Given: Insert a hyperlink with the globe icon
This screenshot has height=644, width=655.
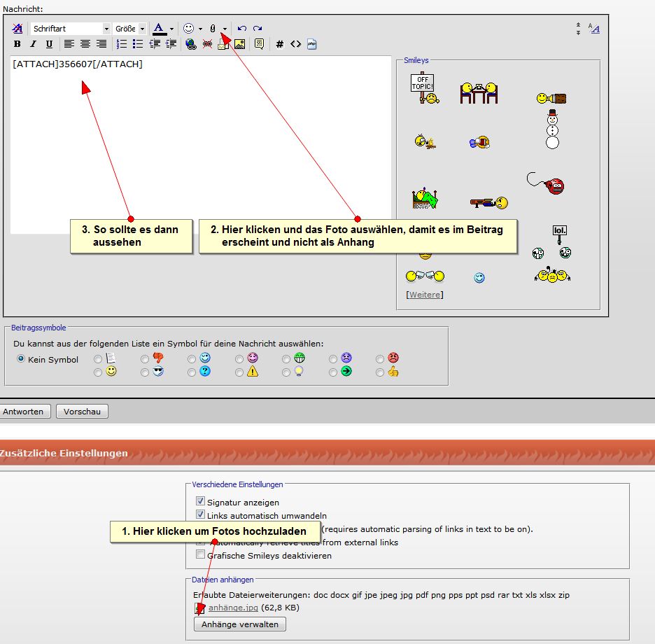Looking at the screenshot, I should (x=191, y=44).
